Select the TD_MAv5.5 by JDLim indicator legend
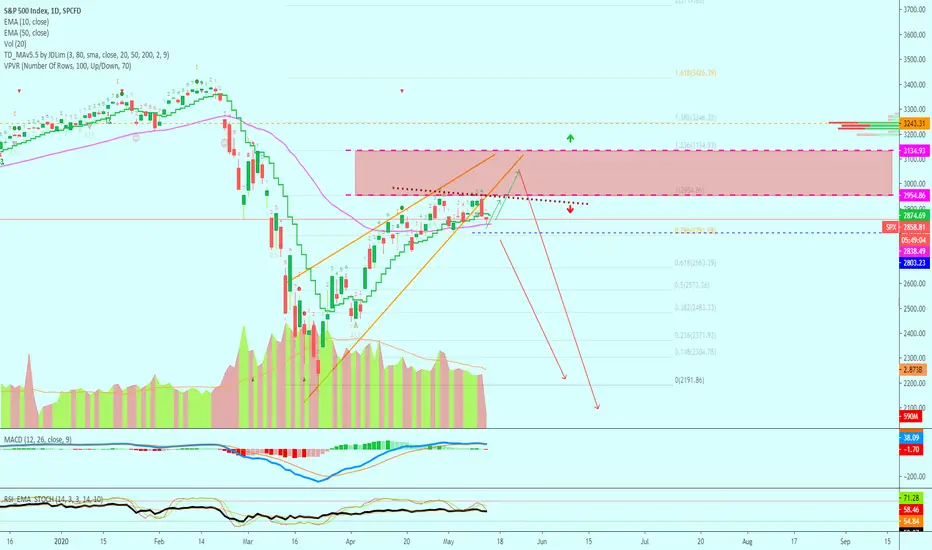Image resolution: width=932 pixels, height=550 pixels. point(86,55)
